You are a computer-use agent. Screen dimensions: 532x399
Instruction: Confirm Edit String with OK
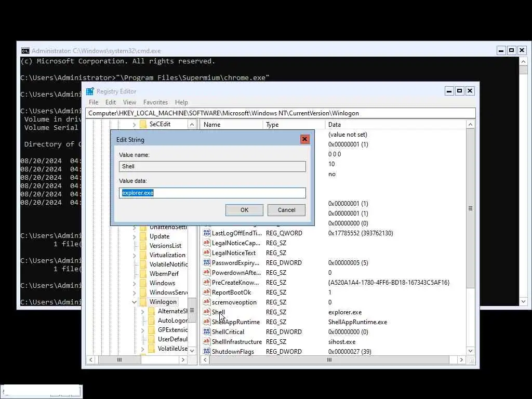244,210
